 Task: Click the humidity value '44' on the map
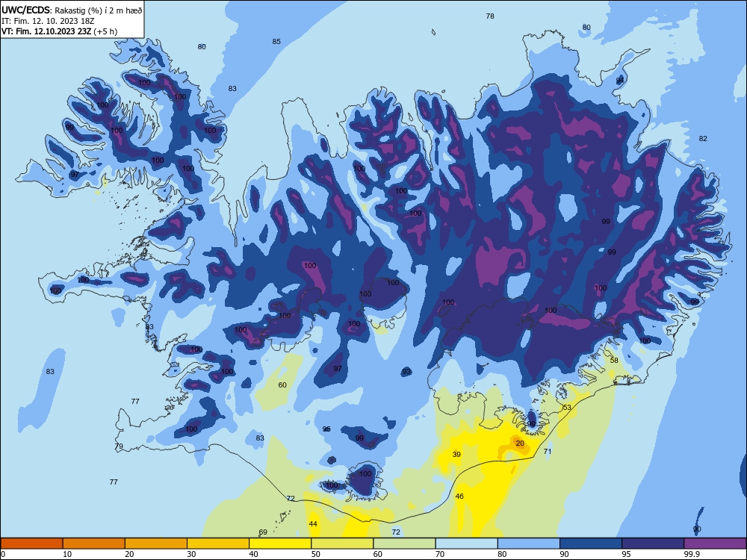tap(313, 524)
